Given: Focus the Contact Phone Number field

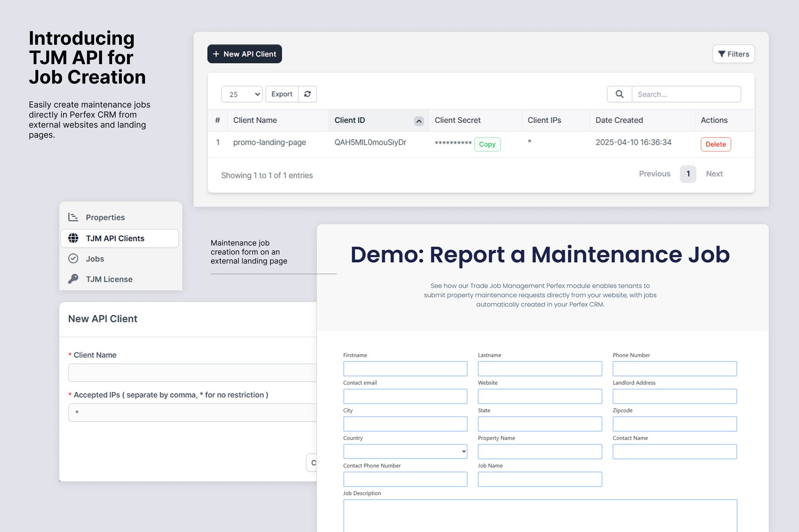Looking at the screenshot, I should tap(405, 479).
